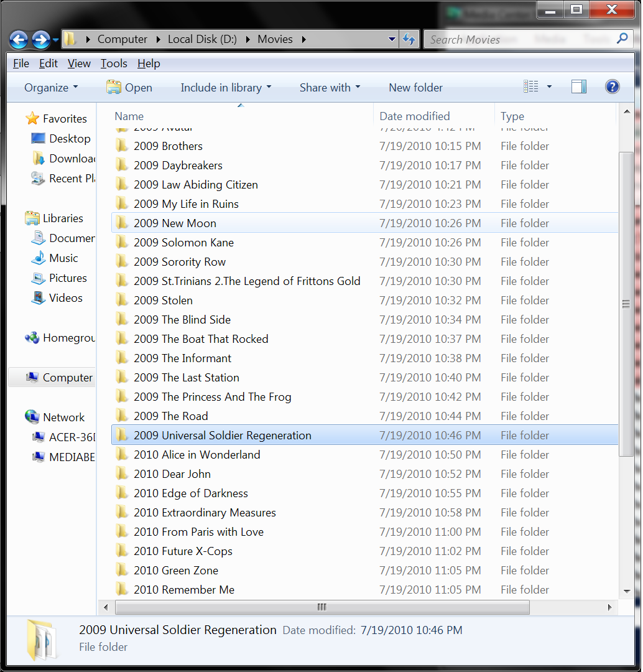Open recent pages dropdown beside Forward button
This screenshot has width=643, height=672.
pos(55,40)
